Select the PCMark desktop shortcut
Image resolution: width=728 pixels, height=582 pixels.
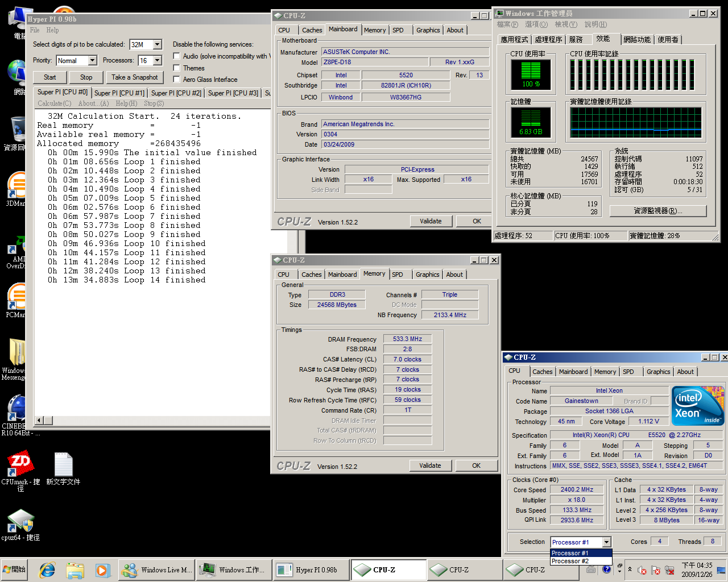17,300
